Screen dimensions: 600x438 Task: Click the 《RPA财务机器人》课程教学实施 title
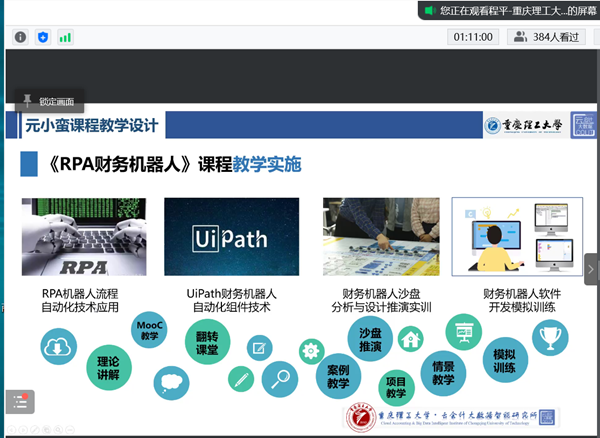click(x=174, y=164)
